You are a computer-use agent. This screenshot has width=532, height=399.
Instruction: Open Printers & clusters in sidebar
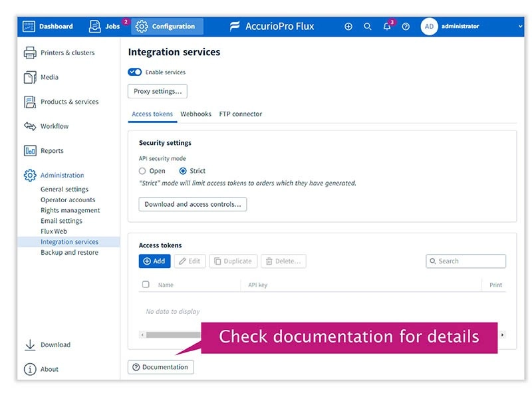coord(67,53)
